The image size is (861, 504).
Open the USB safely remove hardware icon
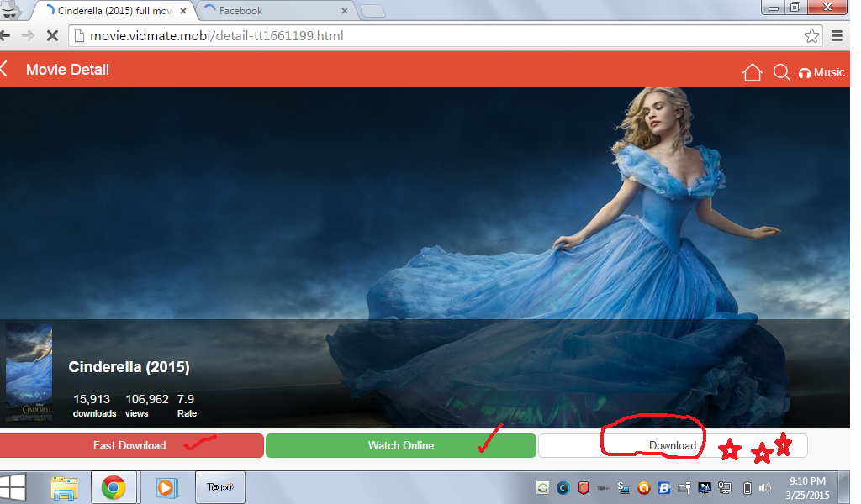[x=684, y=487]
